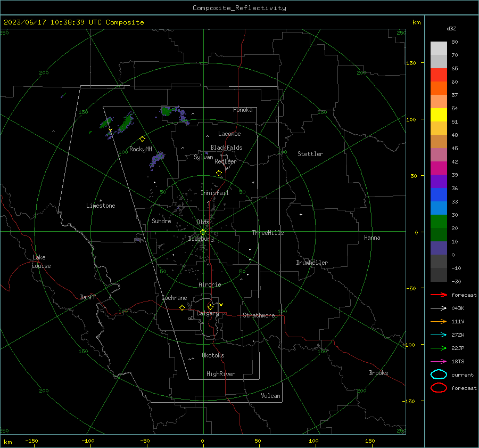Click the cyan current ellipse icon
This screenshot has width=479, height=448.
click(439, 374)
